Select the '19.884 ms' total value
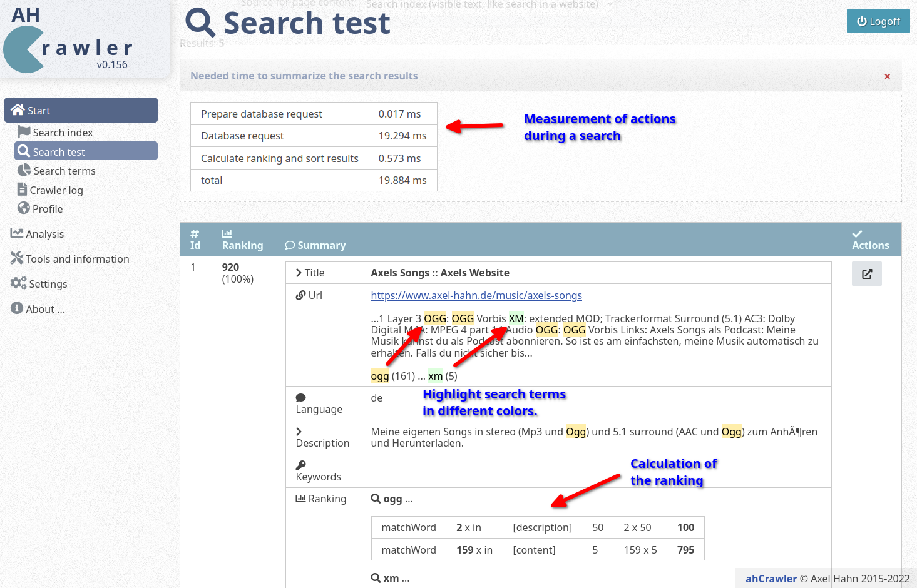The image size is (917, 588). tap(402, 180)
